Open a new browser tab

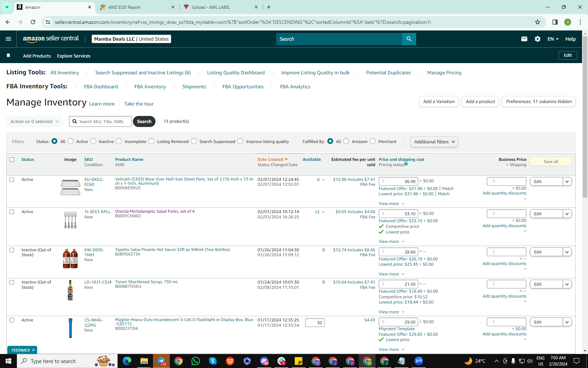click(x=268, y=7)
